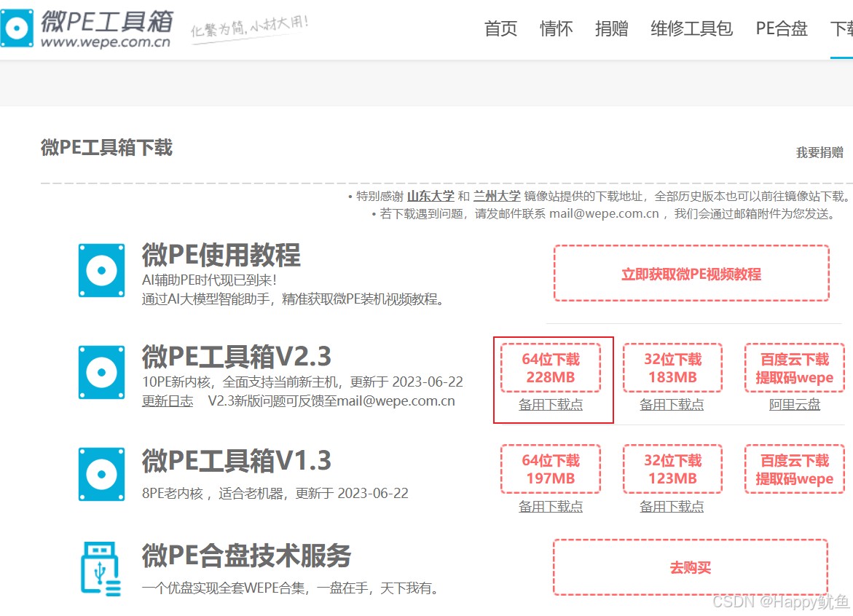
Task: Click 我要捐赠 link
Action: [x=819, y=152]
